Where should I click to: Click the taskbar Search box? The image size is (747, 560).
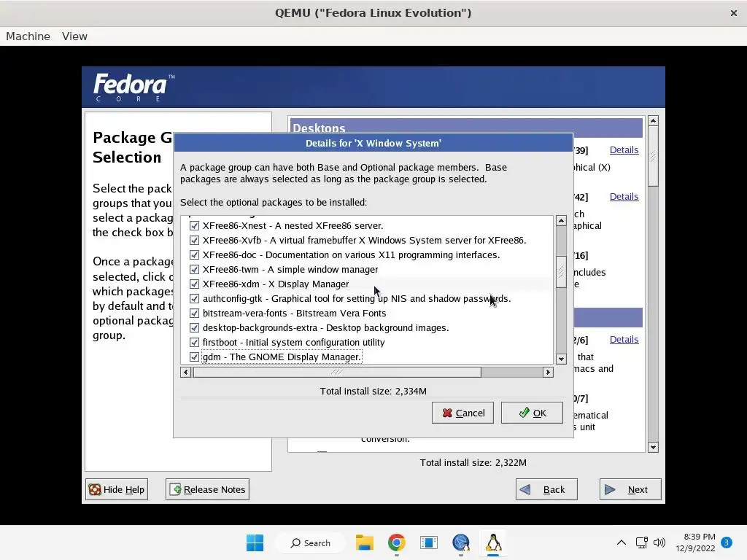pyautogui.click(x=311, y=542)
